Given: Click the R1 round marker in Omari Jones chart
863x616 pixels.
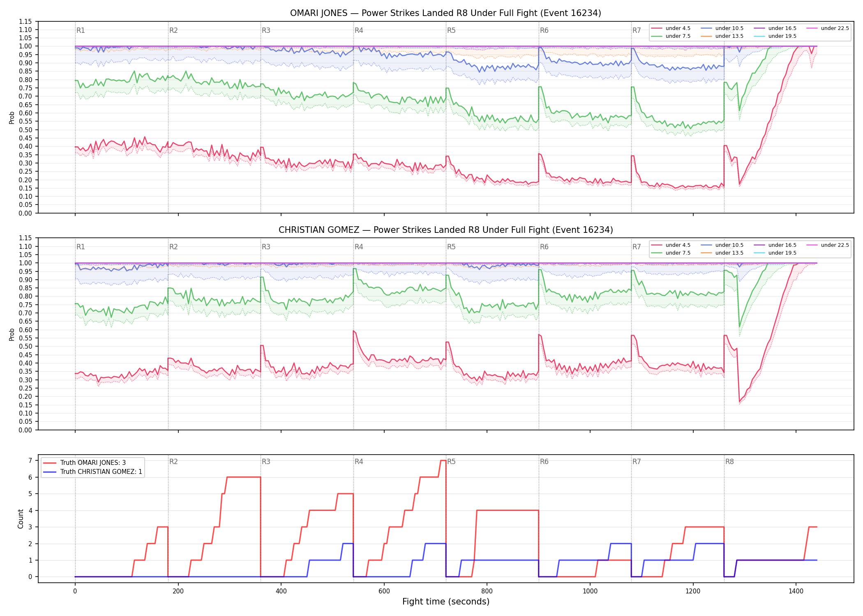Looking at the screenshot, I should click(81, 30).
